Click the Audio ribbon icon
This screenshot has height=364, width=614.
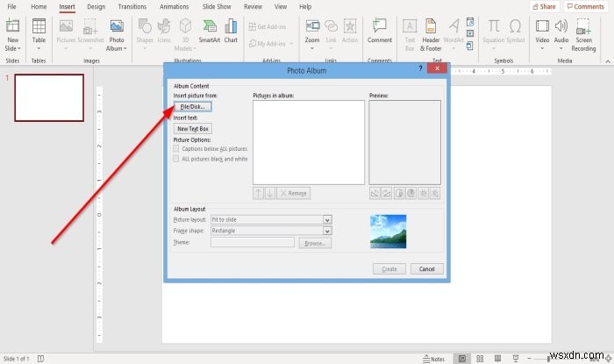[x=561, y=26]
